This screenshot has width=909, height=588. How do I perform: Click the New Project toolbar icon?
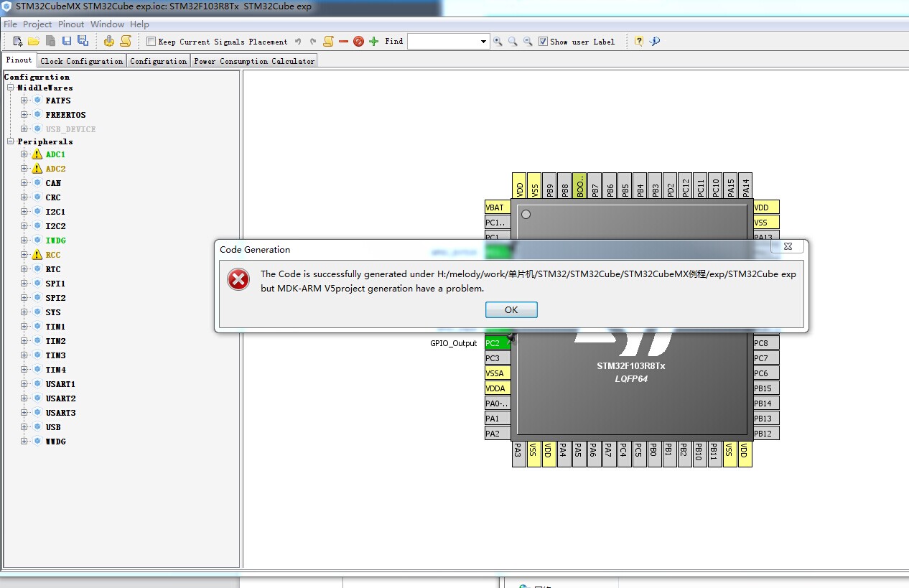[x=18, y=41]
